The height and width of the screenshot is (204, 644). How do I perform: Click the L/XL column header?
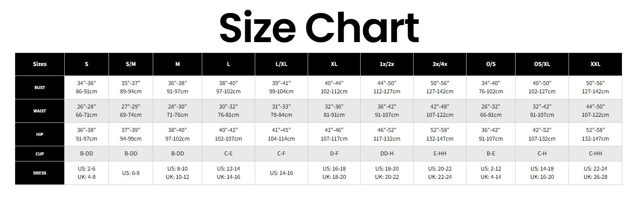point(281,64)
